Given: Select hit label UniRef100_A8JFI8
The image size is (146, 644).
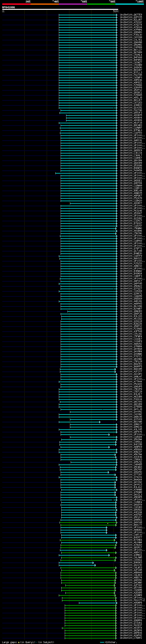Looking at the screenshot, I should 131,123.
